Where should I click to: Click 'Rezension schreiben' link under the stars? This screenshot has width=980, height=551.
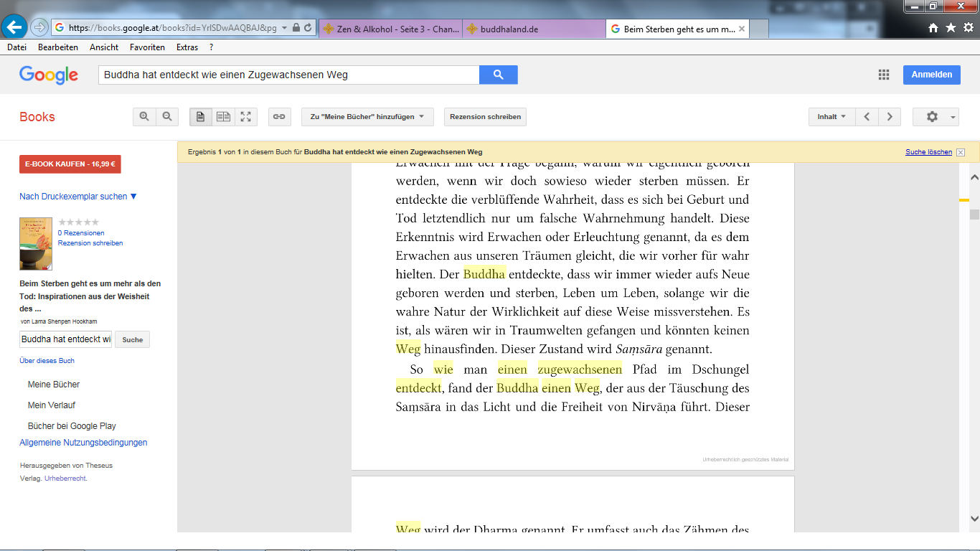tap(90, 243)
